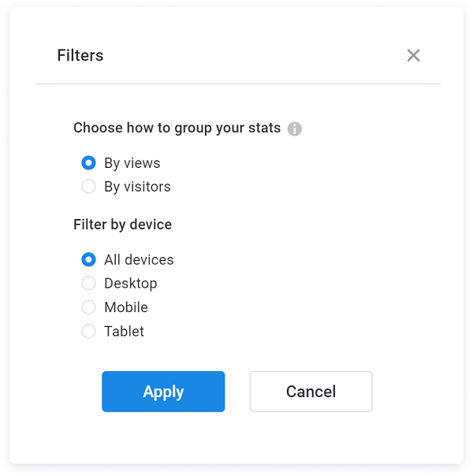Screen dimensions: 473x476
Task: Select the By views radio circle
Action: (88, 162)
